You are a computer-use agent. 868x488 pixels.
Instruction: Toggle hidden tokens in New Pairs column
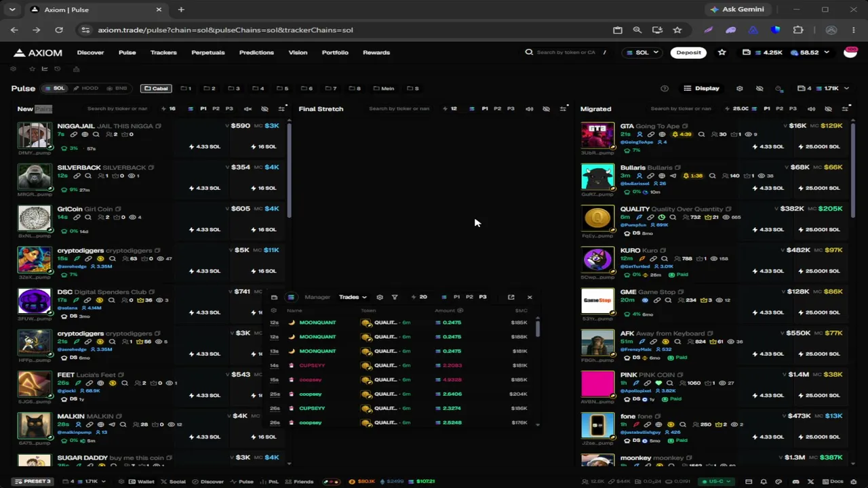pyautogui.click(x=264, y=108)
